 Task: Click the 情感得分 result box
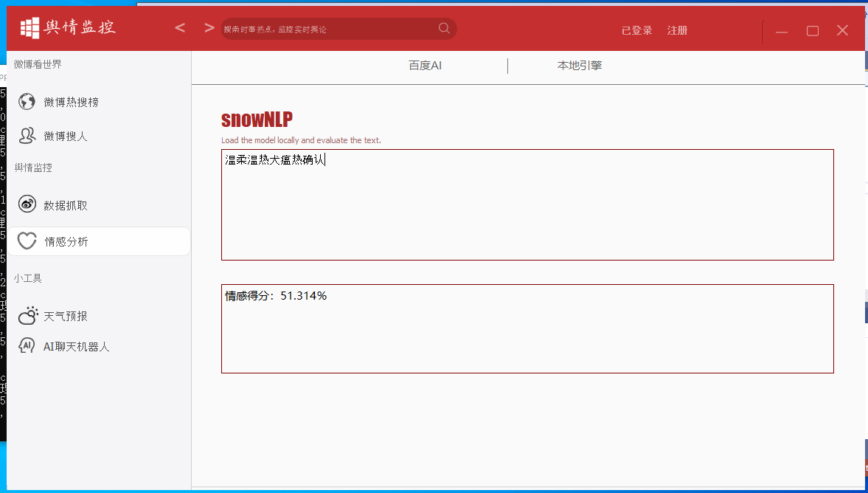pyautogui.click(x=527, y=328)
